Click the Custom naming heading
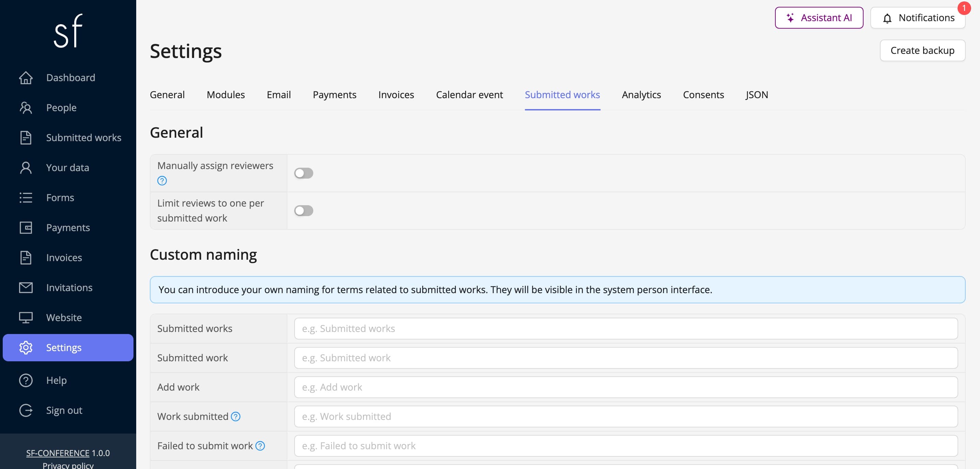The width and height of the screenshot is (980, 469). pyautogui.click(x=203, y=255)
